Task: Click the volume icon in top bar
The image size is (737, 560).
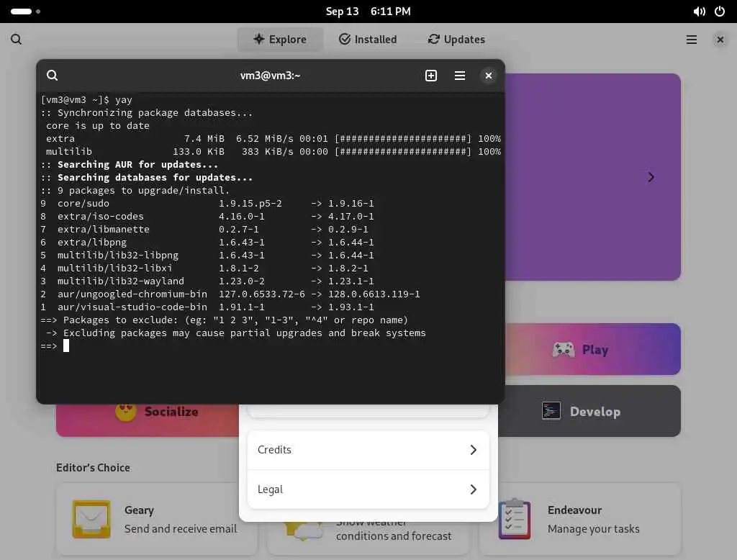Action: (699, 12)
